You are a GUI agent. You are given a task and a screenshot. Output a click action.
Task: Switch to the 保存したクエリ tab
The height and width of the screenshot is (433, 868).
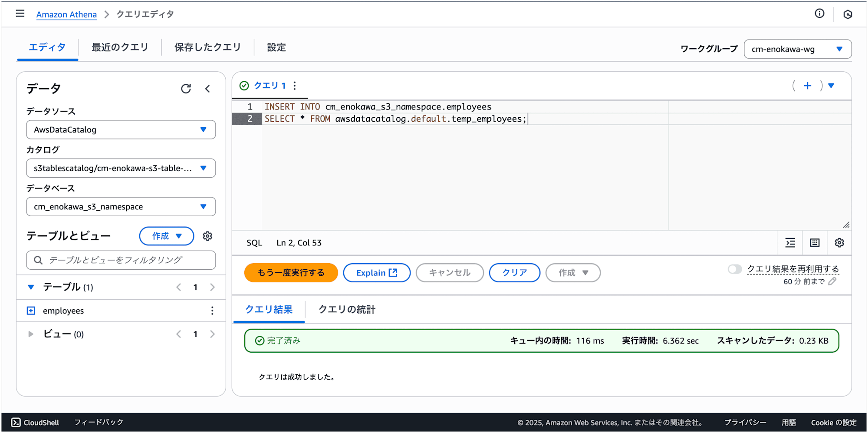[207, 47]
